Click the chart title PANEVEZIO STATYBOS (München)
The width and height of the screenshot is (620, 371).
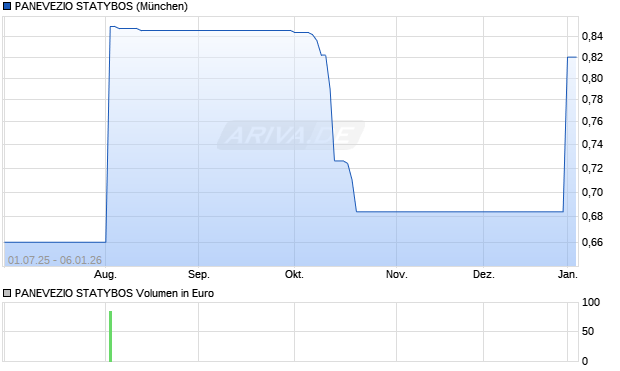[x=101, y=6]
